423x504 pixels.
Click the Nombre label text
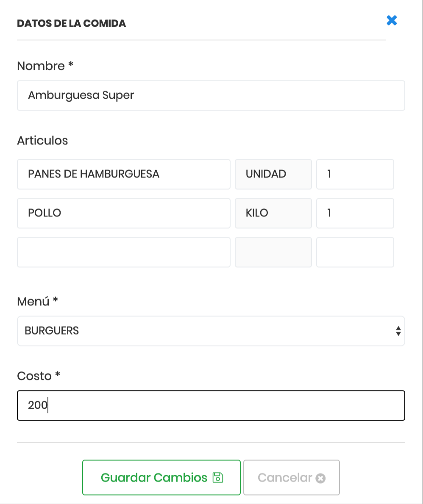pos(41,66)
